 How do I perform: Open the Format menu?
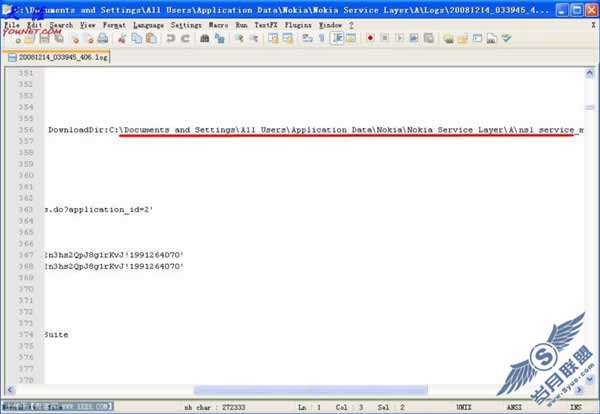pyautogui.click(x=114, y=25)
